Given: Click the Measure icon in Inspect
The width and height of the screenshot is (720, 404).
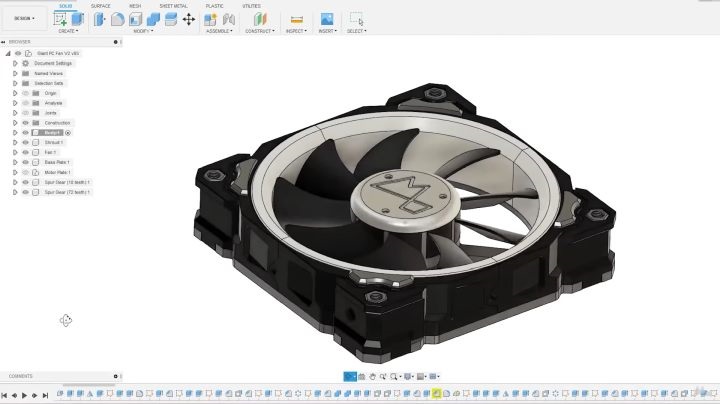Looking at the screenshot, I should [x=296, y=19].
